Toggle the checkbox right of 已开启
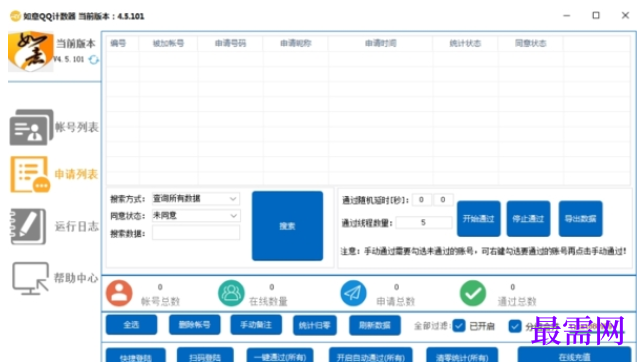The width and height of the screenshot is (643, 362). coord(515,326)
